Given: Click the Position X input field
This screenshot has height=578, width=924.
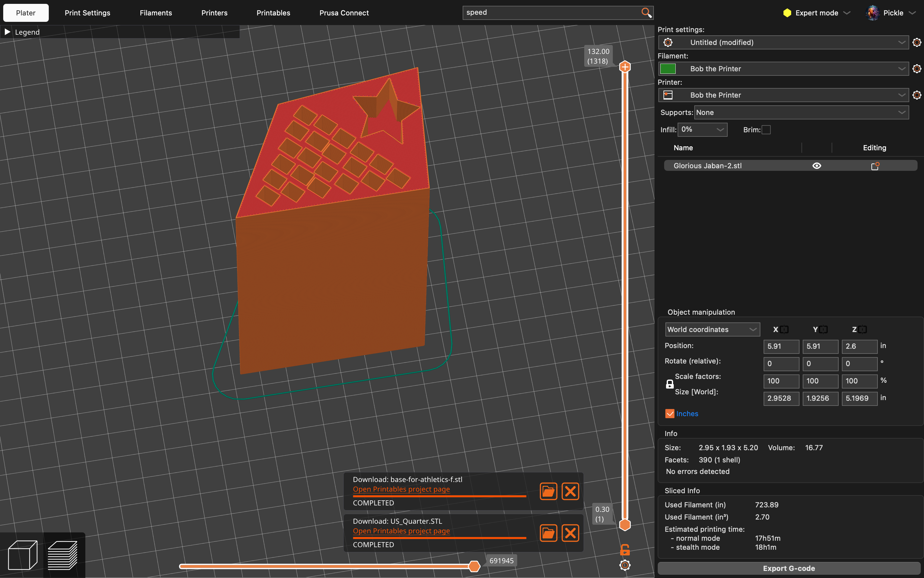Looking at the screenshot, I should click(781, 346).
